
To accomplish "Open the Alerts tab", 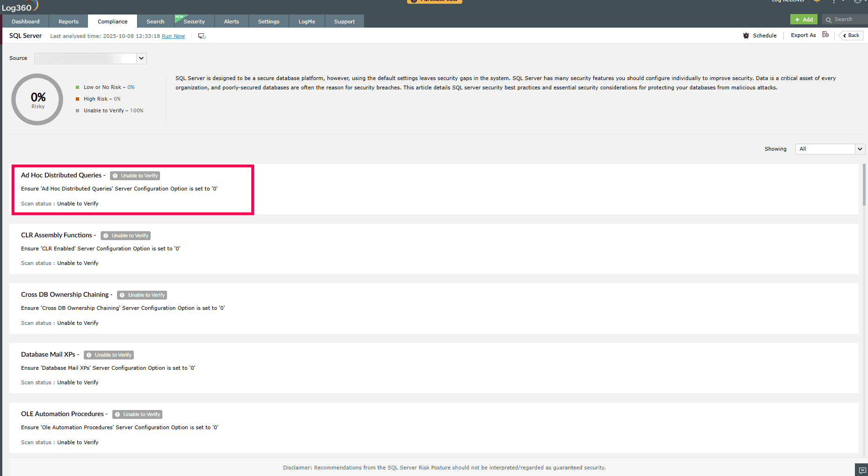I will point(231,21).
